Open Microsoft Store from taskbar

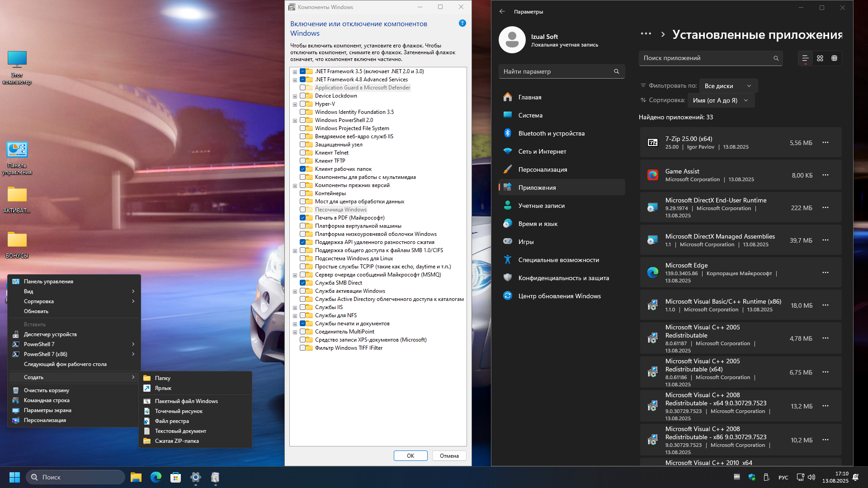pos(175,477)
